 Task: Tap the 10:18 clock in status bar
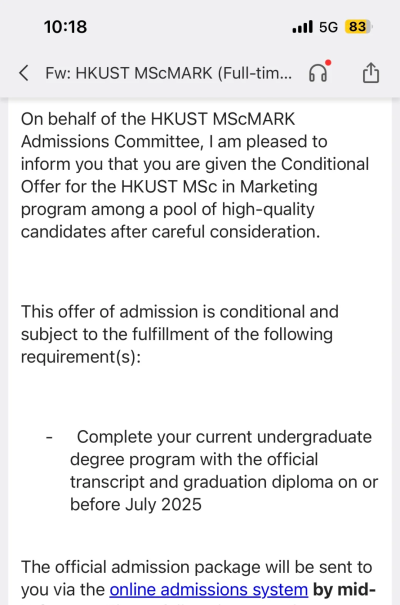point(65,27)
